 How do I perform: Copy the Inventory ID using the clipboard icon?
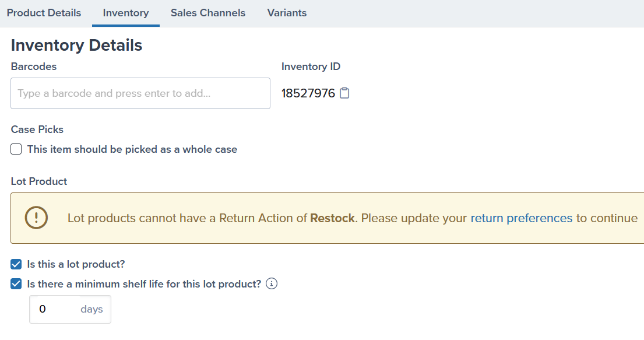pyautogui.click(x=344, y=93)
